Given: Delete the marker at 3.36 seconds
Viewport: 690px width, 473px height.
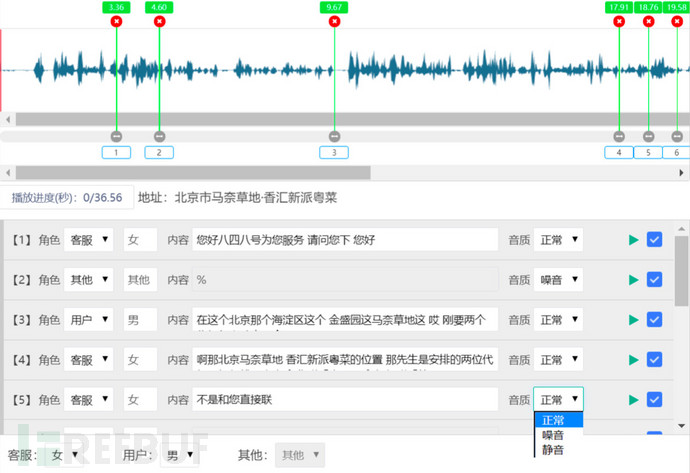Looking at the screenshot, I should [116, 21].
